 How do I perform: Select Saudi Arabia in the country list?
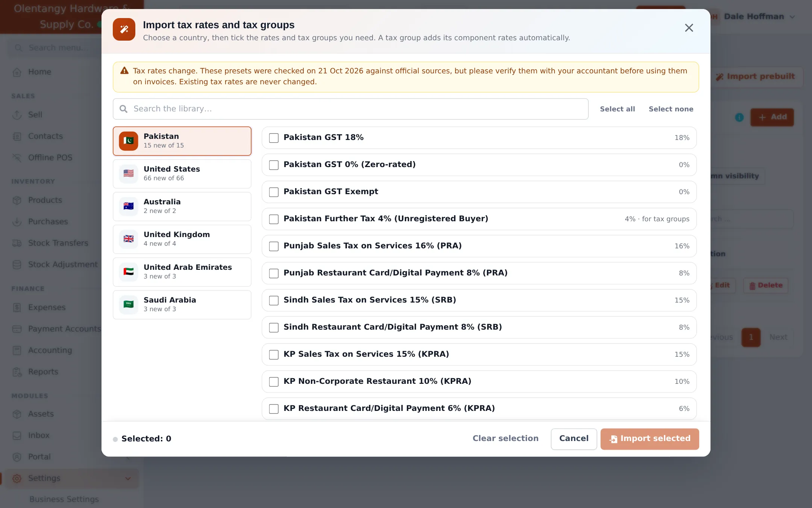tap(182, 304)
